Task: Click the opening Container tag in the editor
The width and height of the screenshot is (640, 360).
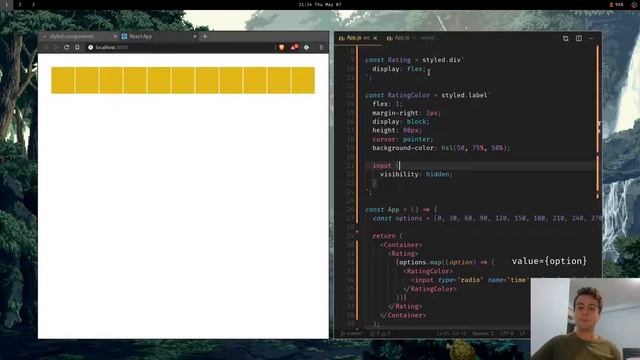Action: pyautogui.click(x=402, y=245)
